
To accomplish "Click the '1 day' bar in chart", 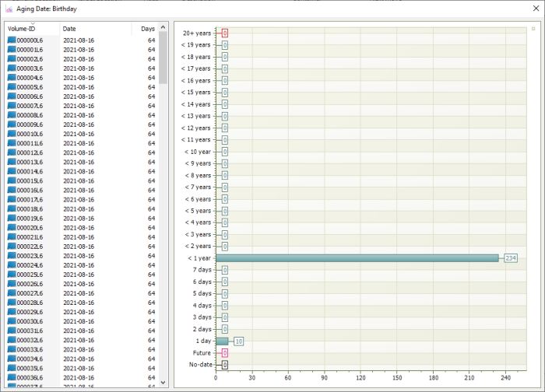I will click(222, 341).
